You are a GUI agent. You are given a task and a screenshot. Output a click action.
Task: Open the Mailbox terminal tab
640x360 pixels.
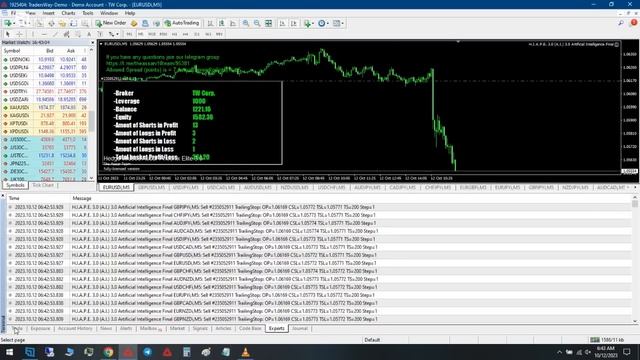pyautogui.click(x=151, y=329)
